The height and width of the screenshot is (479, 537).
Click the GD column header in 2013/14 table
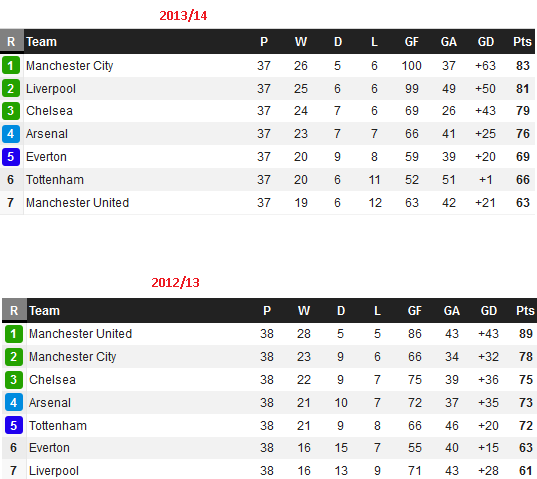point(486,42)
